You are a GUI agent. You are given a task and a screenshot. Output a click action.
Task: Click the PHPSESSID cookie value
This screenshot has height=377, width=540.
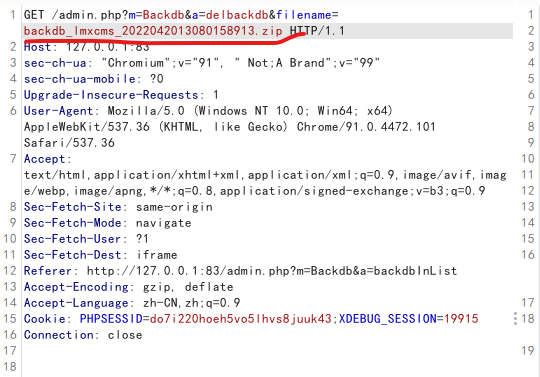241,319
